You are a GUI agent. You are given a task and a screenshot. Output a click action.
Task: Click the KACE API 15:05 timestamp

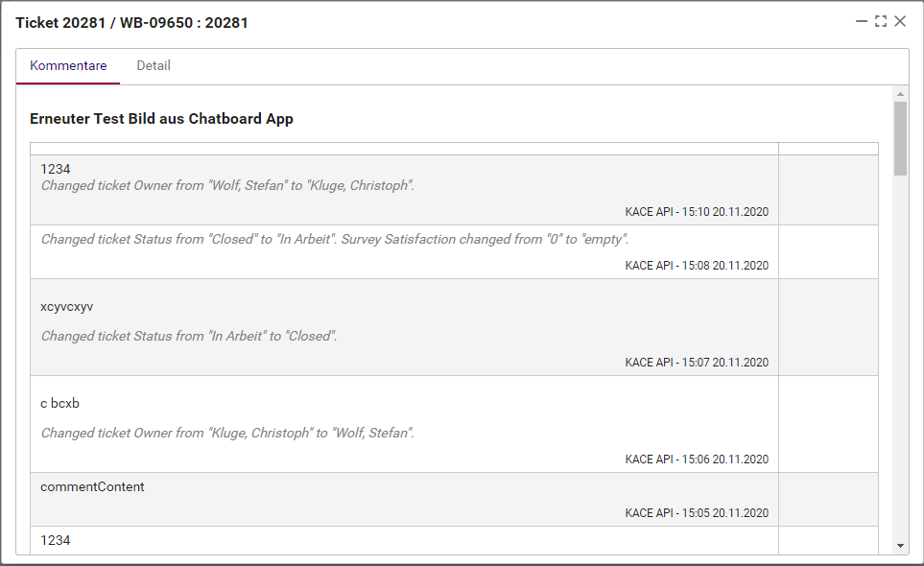coord(697,513)
